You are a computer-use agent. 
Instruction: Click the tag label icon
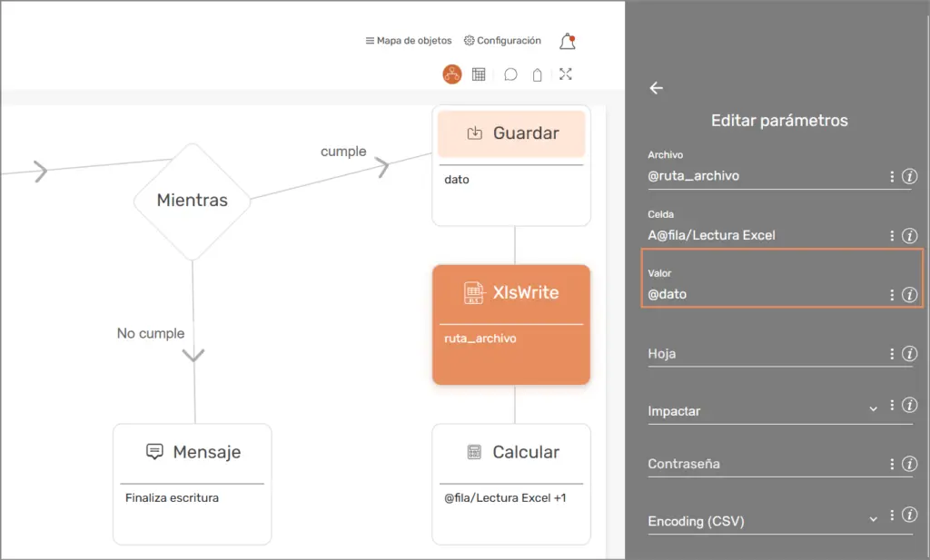pos(538,75)
